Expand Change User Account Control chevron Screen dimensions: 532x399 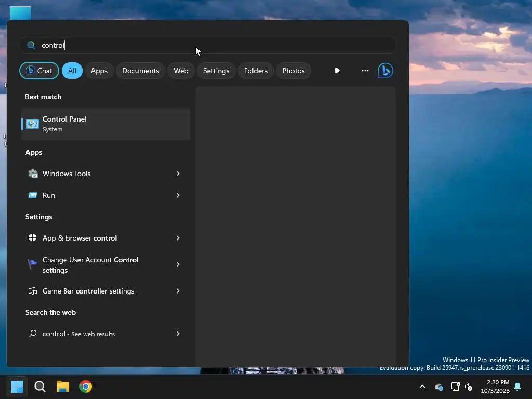178,264
